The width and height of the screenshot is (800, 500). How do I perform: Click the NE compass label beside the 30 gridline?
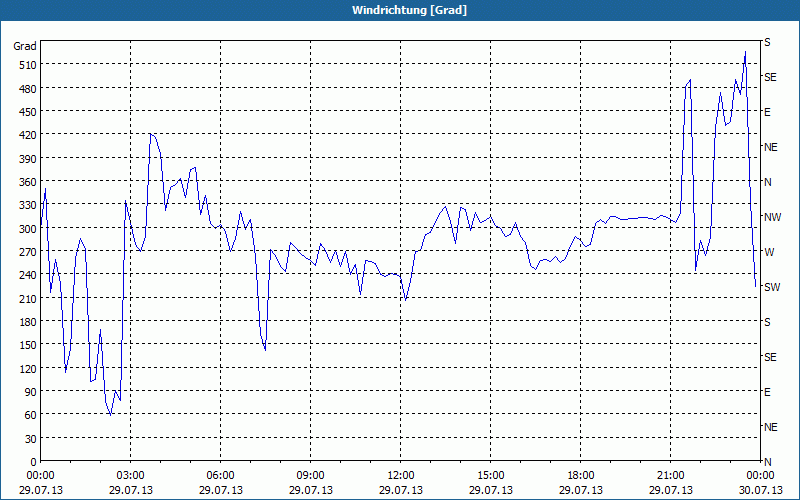pos(771,427)
